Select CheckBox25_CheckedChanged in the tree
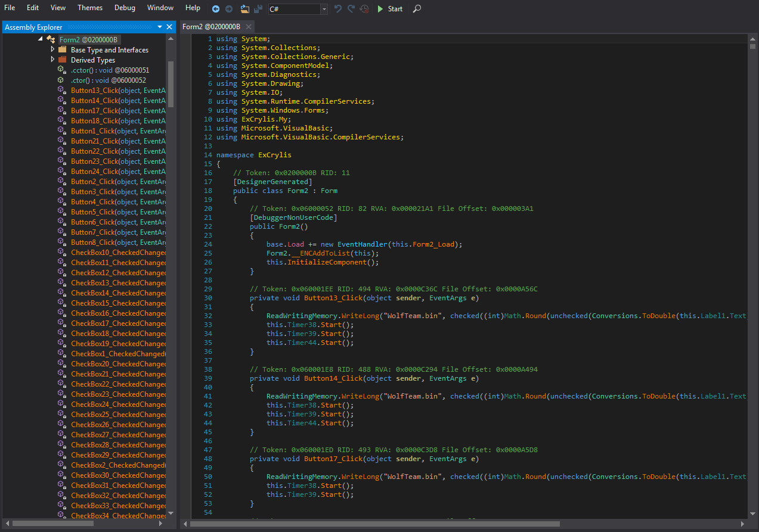The height and width of the screenshot is (532, 759). tap(118, 414)
